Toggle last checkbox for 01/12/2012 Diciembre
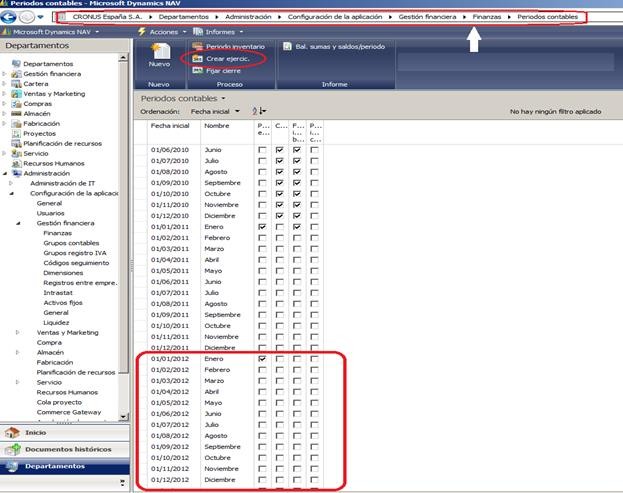Image resolution: width=623 pixels, height=493 pixels. pyautogui.click(x=314, y=479)
